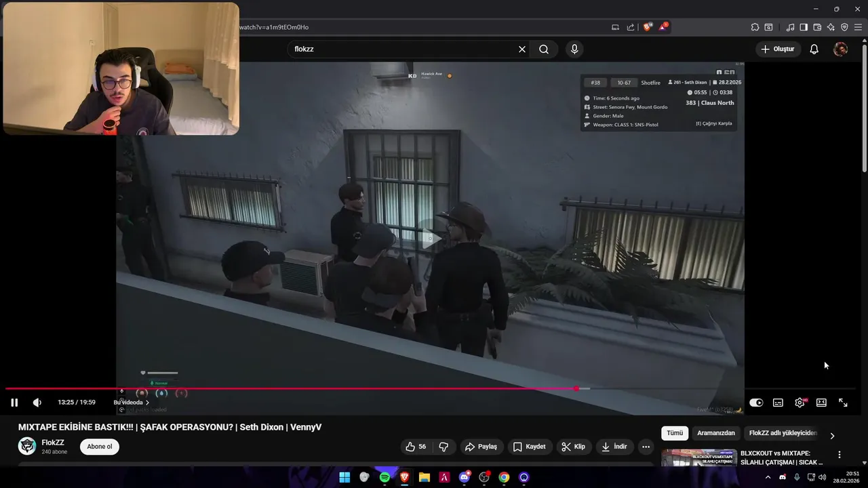
Task: Open Leo AI sparkle icon
Action: pos(831,27)
